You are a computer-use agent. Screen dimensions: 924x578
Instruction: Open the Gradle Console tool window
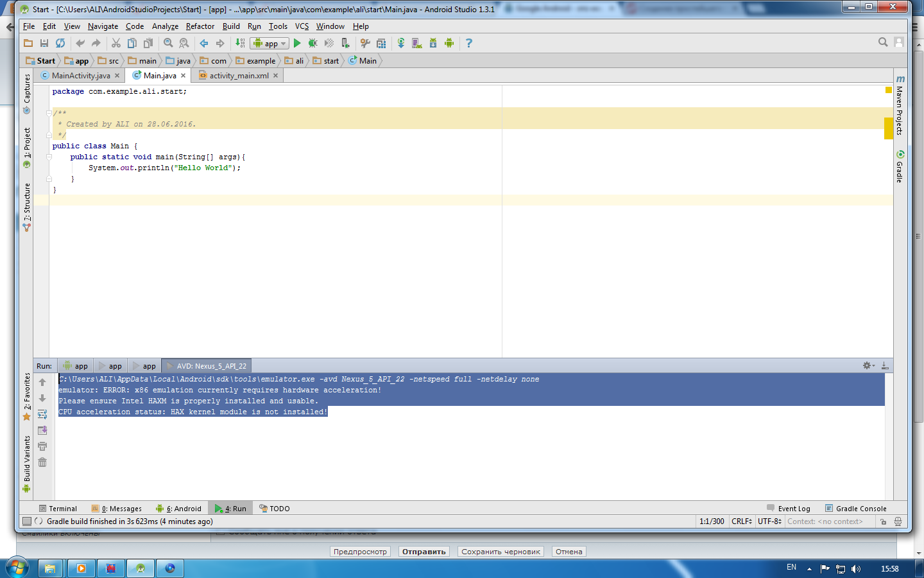click(x=856, y=509)
